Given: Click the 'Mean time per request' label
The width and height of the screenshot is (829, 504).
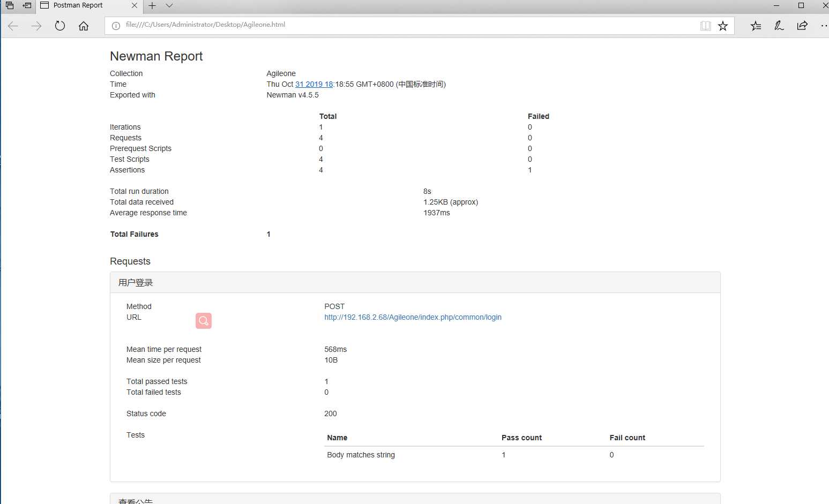Looking at the screenshot, I should point(164,349).
